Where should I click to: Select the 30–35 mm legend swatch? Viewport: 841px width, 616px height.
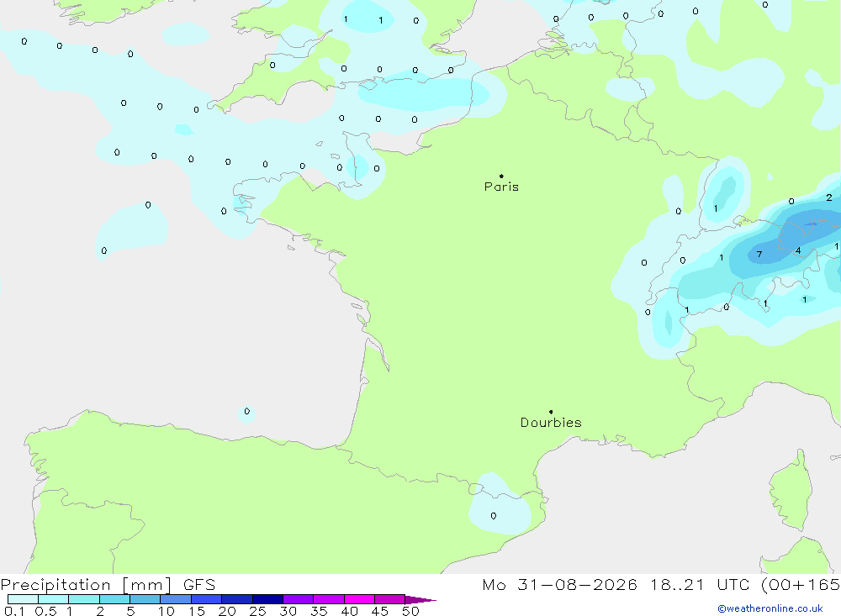click(298, 599)
